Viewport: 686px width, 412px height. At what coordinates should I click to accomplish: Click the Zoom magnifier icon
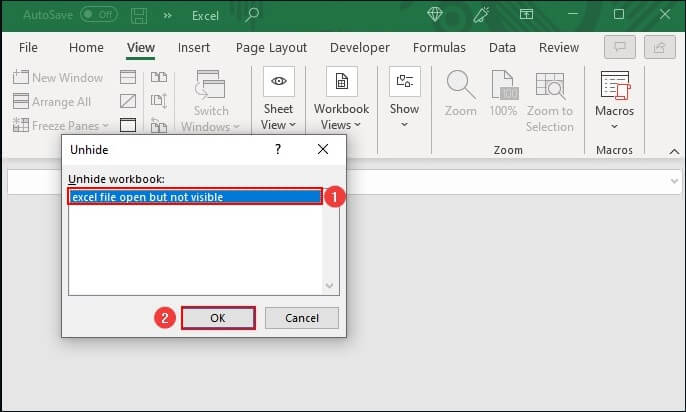click(x=460, y=86)
